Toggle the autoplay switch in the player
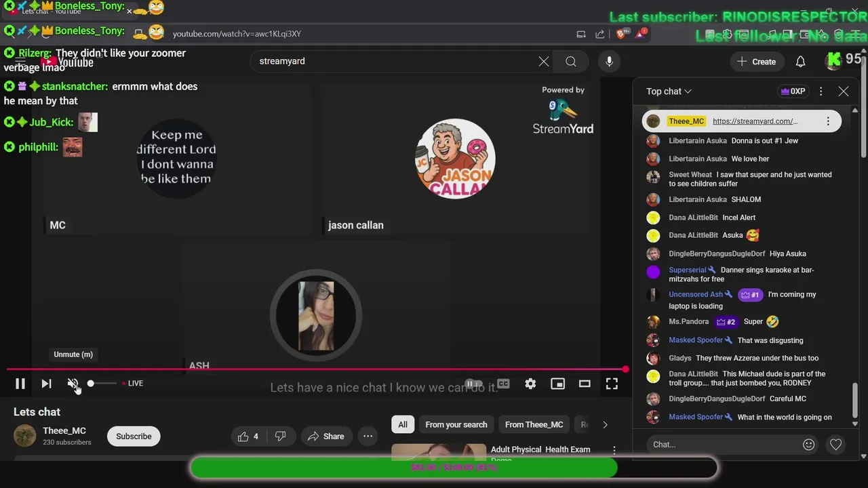The image size is (868, 488). (474, 384)
